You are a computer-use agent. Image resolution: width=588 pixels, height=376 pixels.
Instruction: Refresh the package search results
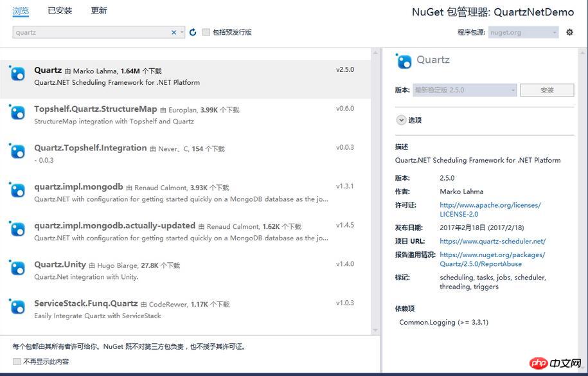(193, 32)
